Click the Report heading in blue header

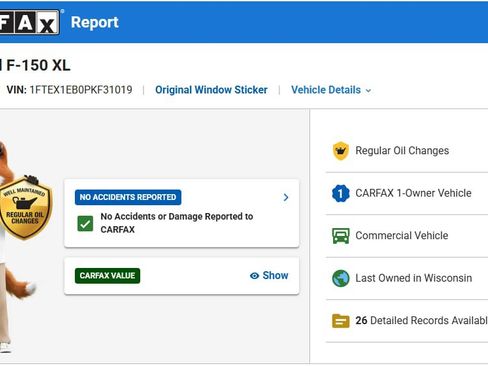point(95,23)
